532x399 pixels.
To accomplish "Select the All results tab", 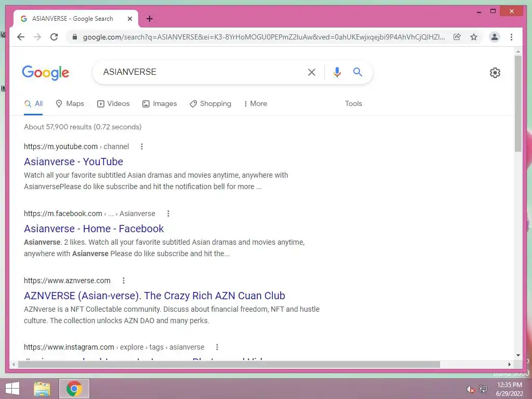I will [x=33, y=104].
